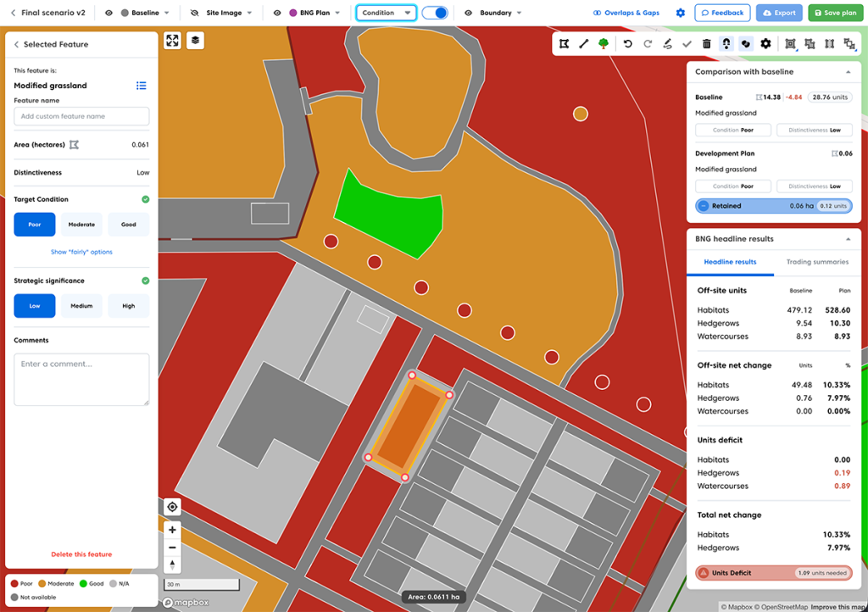Viewport: 868px width, 612px height.
Task: Toggle snapping with the magnet icon
Action: click(726, 43)
